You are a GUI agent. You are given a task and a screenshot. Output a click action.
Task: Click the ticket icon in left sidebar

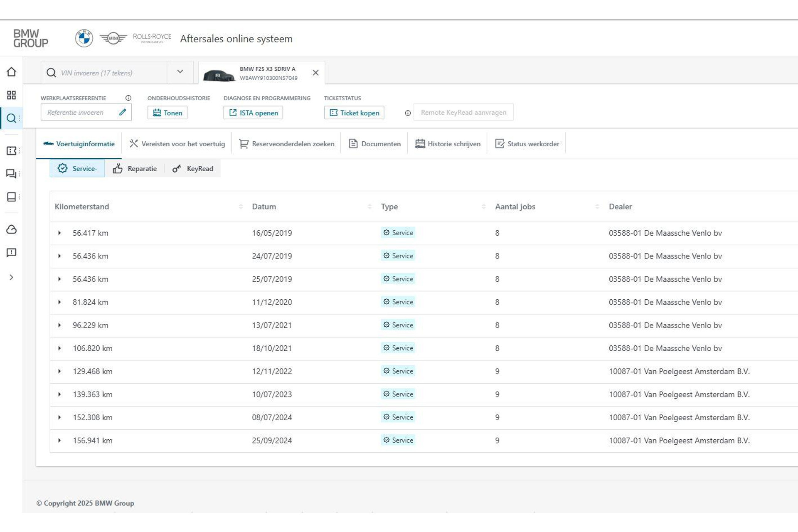[12, 151]
